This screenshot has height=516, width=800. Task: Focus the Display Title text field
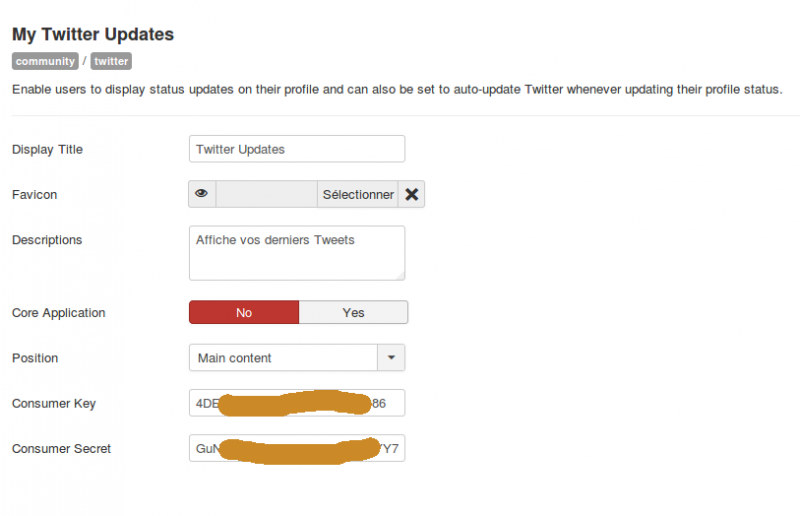[297, 149]
